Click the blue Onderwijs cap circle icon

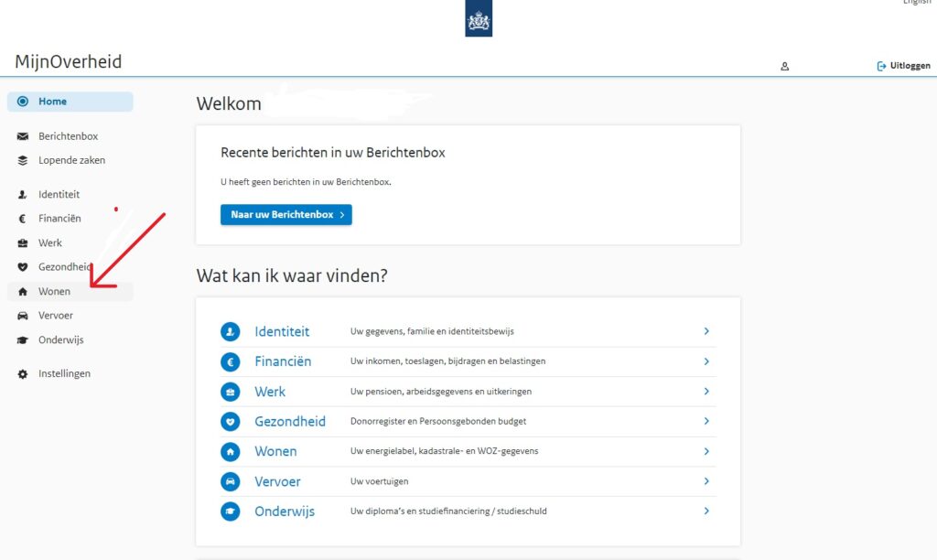(230, 511)
